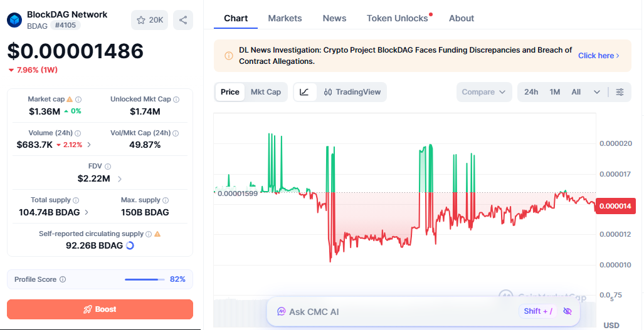Open the chart settings sliders icon
This screenshot has width=644, height=330.
click(620, 92)
